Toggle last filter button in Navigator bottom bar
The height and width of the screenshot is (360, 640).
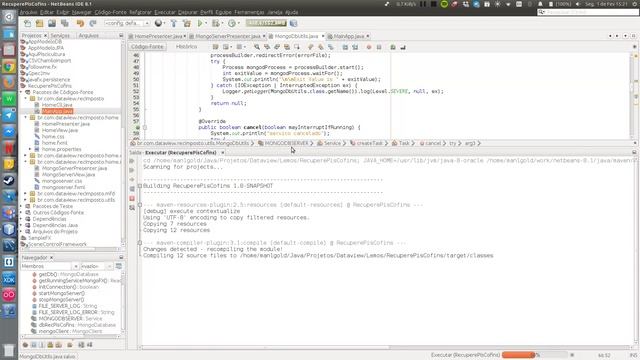tap(89, 345)
